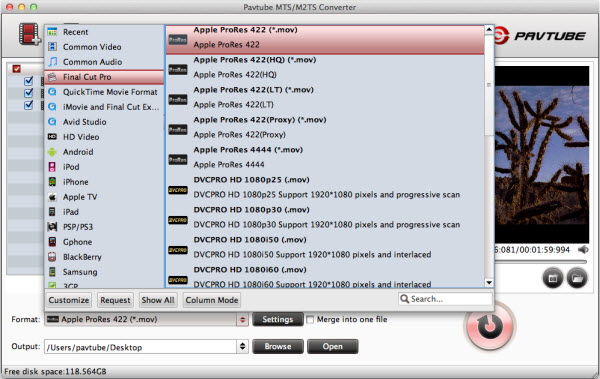
Task: Select the Common Video category
Action: click(104, 47)
